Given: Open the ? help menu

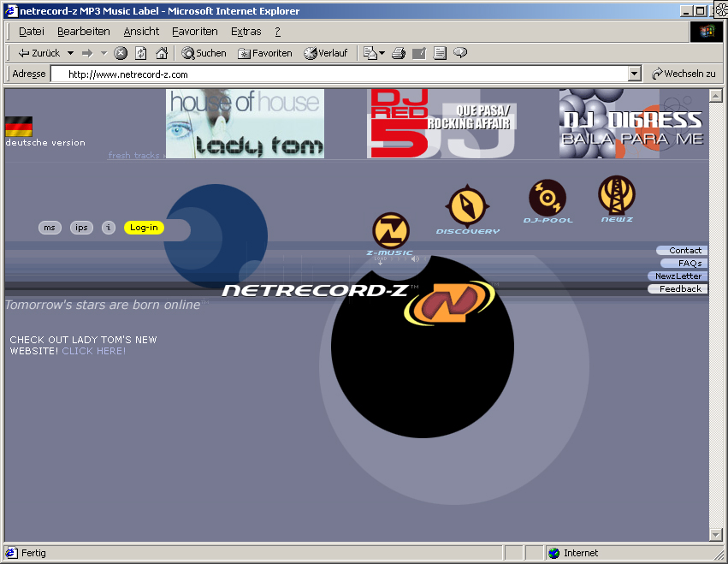Looking at the screenshot, I should point(278,32).
